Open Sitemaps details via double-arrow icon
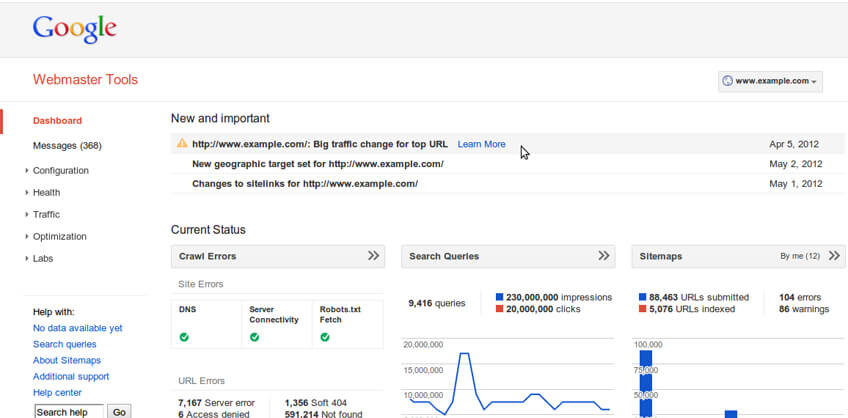848x418 pixels. point(834,256)
